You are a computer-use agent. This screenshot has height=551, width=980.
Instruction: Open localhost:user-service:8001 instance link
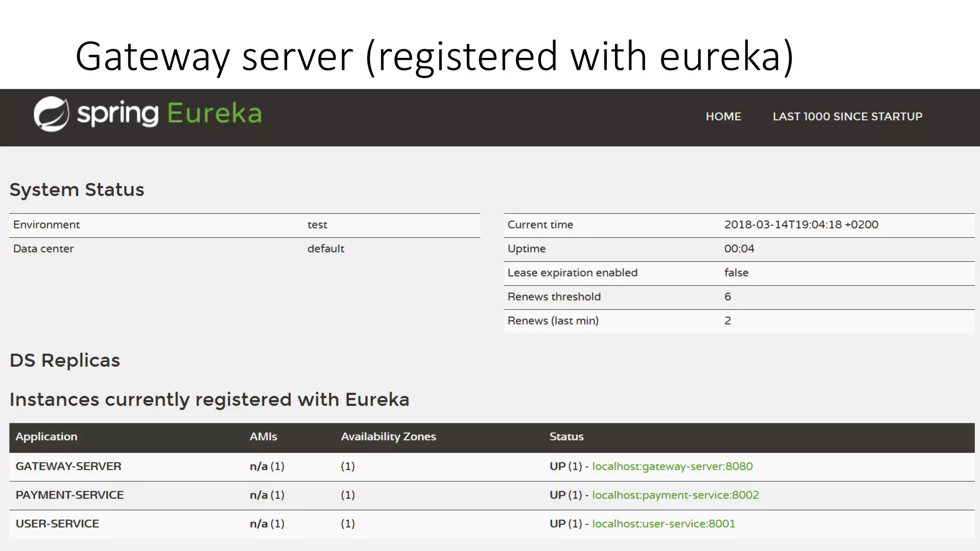(663, 524)
